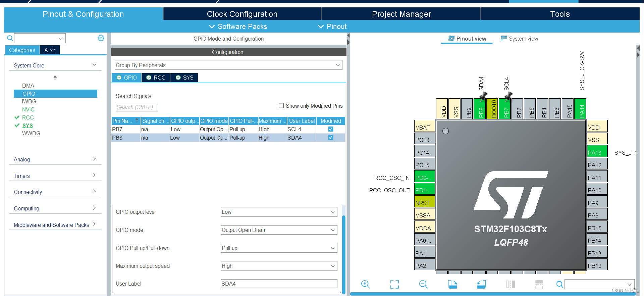
Task: Click the User Label input field
Action: (279, 284)
